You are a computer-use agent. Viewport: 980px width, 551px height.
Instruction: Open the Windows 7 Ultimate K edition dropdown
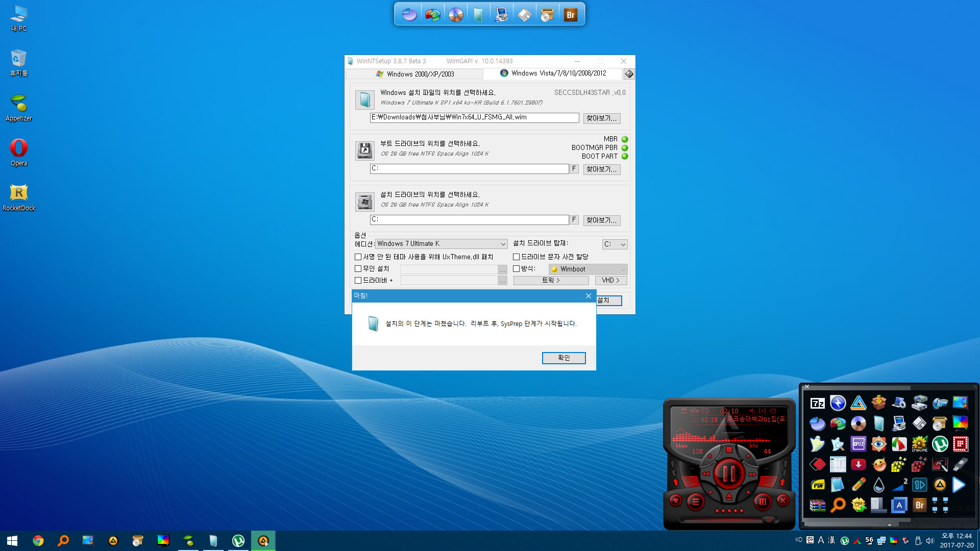point(441,244)
